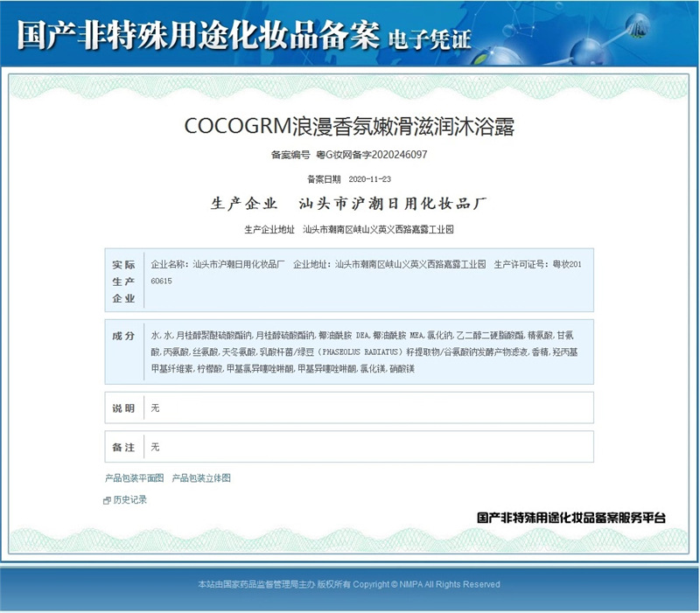Click the 生产企业地址 address line
The image size is (700, 613).
point(349,229)
